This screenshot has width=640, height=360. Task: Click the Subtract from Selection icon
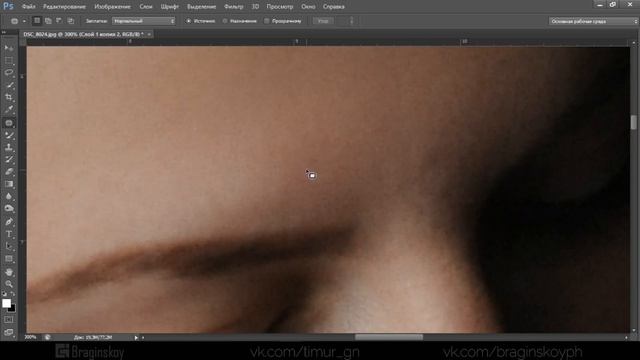tap(59, 21)
